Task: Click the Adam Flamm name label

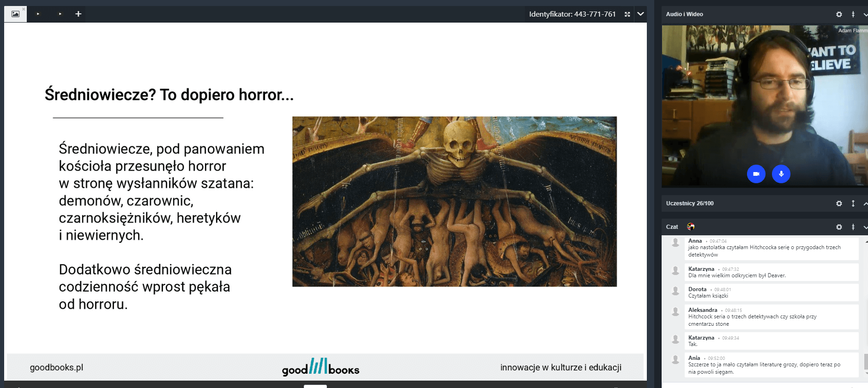Action: pos(853,30)
